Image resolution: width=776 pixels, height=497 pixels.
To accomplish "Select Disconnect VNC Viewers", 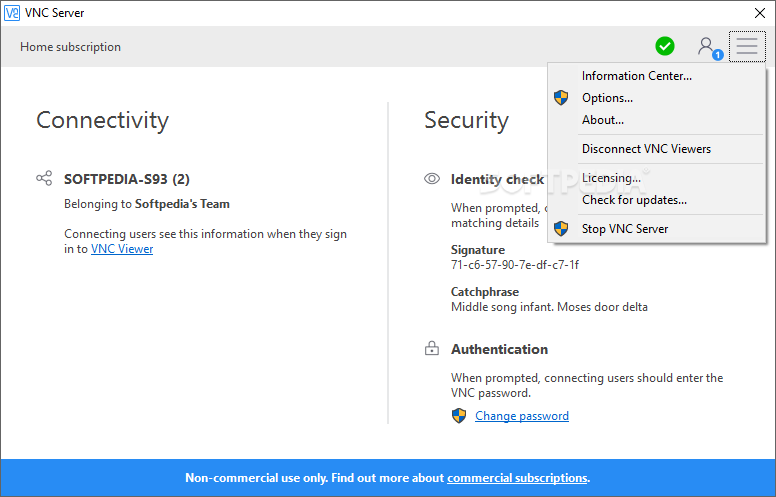I will pos(656,149).
